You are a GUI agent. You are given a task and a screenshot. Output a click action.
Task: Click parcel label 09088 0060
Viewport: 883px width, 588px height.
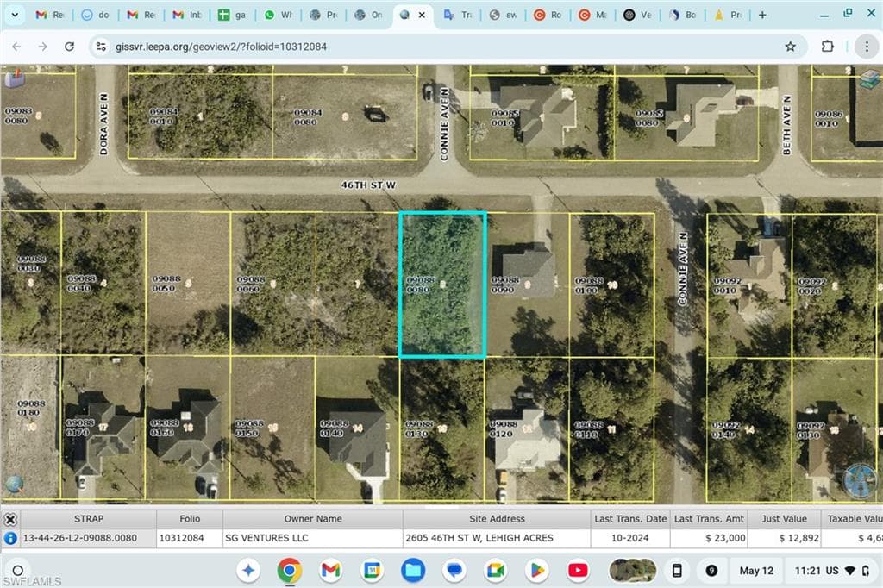tap(251, 284)
